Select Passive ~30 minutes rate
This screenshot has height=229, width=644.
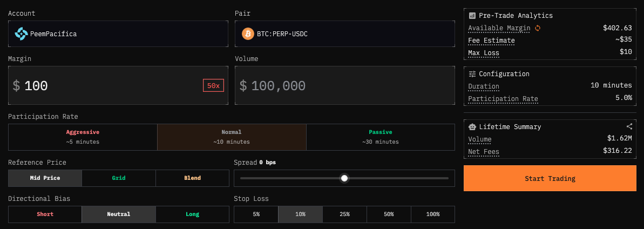pyautogui.click(x=381, y=137)
